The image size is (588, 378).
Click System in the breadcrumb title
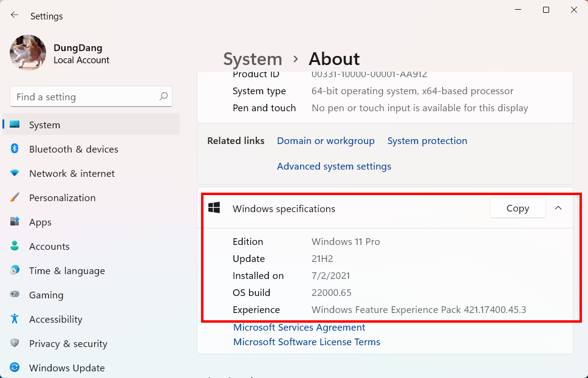tap(253, 59)
